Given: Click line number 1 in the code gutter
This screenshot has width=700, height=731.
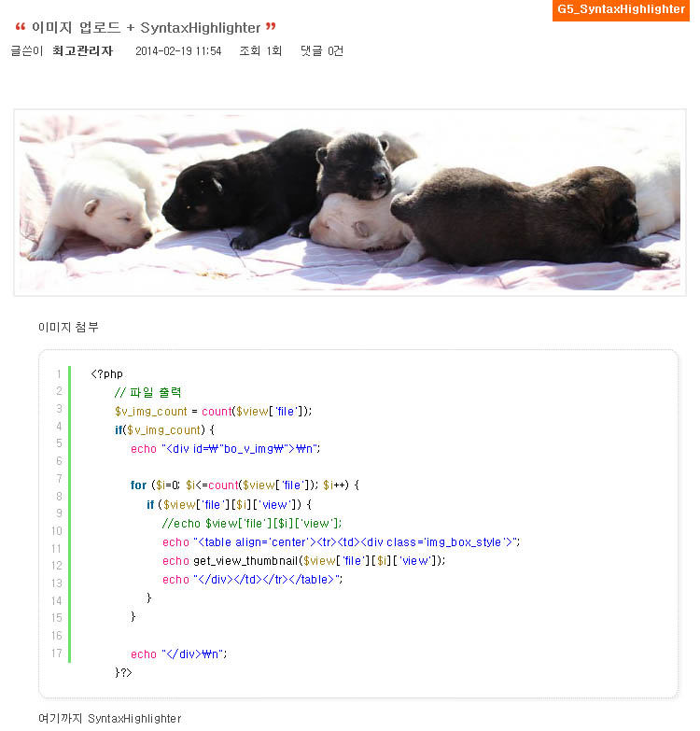Looking at the screenshot, I should 59,373.
